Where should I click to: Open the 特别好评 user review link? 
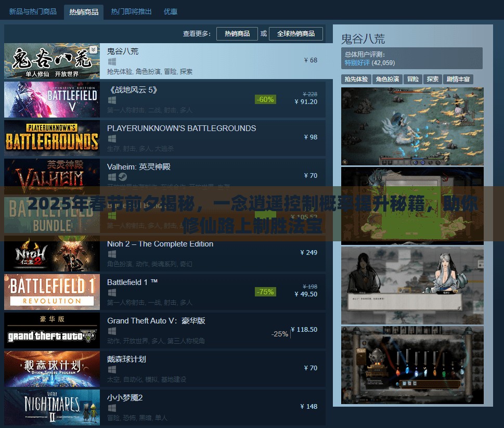pyautogui.click(x=357, y=63)
